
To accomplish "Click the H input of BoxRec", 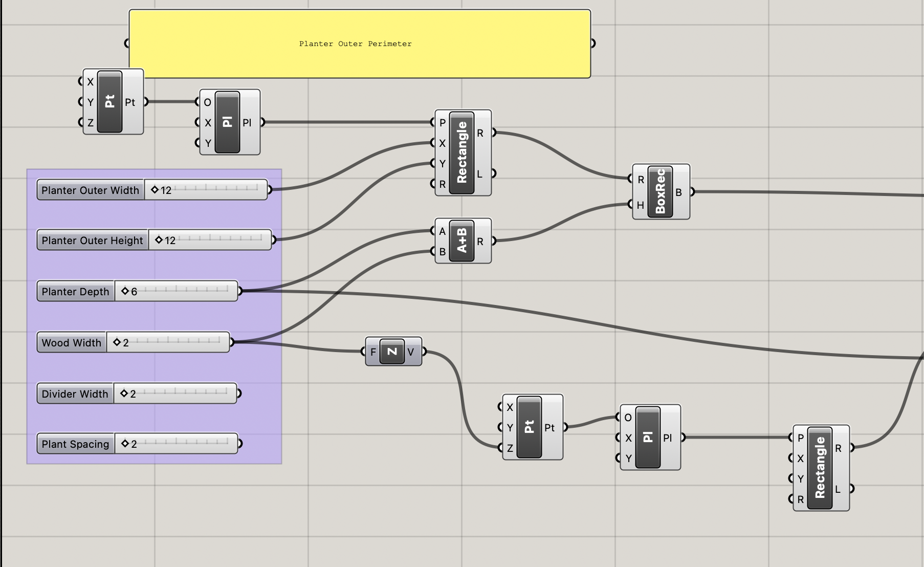I will coord(641,205).
